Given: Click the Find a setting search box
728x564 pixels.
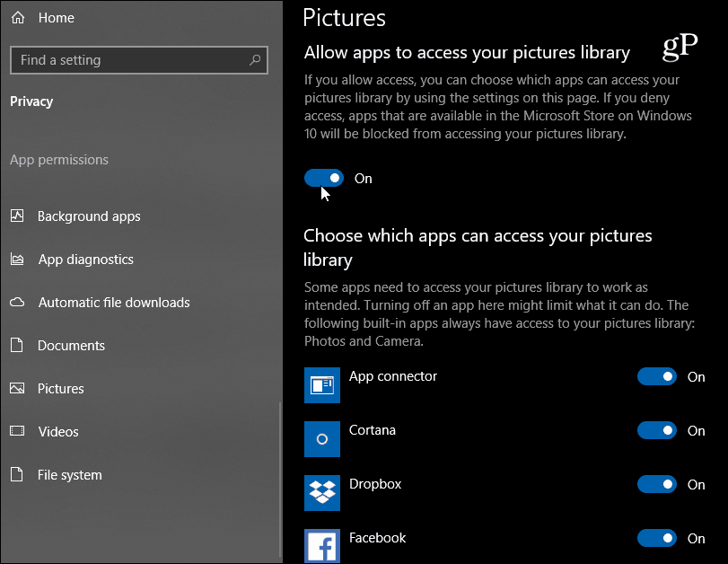Looking at the screenshot, I should pyautogui.click(x=139, y=60).
